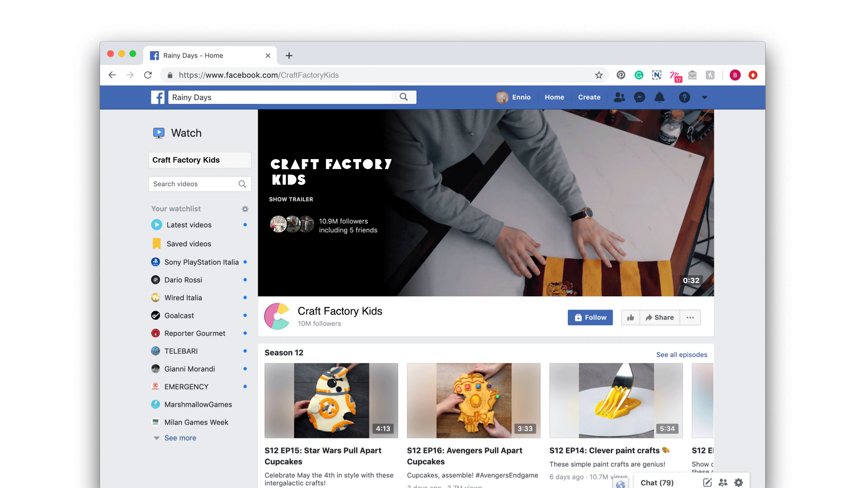Viewport: 868px width, 488px height.
Task: Open the Star Wars Pull Apart Cupcakes thumbnail
Action: 331,400
